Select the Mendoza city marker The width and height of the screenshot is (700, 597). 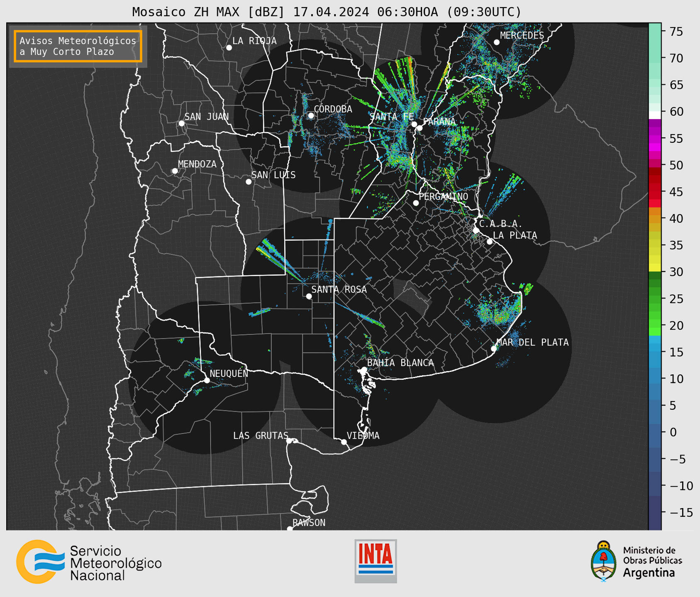tap(175, 171)
